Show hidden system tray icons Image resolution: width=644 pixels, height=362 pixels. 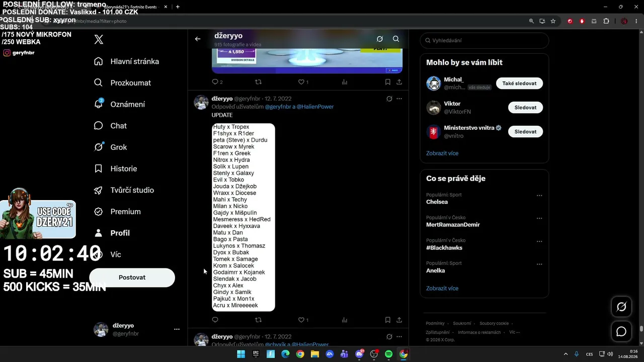pyautogui.click(x=566, y=354)
